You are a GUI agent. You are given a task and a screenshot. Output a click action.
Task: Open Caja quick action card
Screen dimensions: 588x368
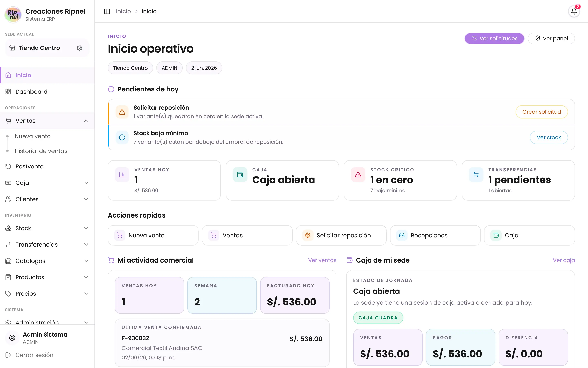(529, 235)
